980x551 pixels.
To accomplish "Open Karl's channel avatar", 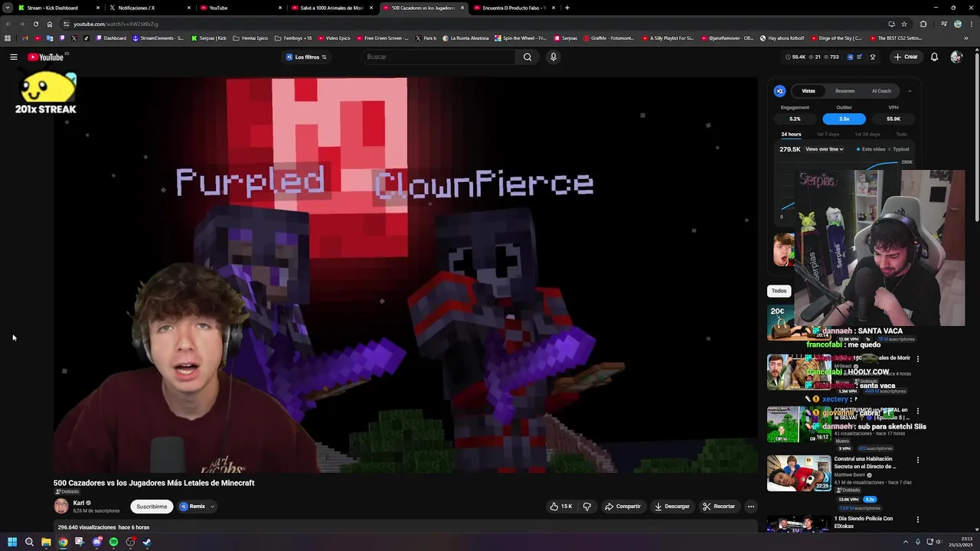I will [61, 506].
